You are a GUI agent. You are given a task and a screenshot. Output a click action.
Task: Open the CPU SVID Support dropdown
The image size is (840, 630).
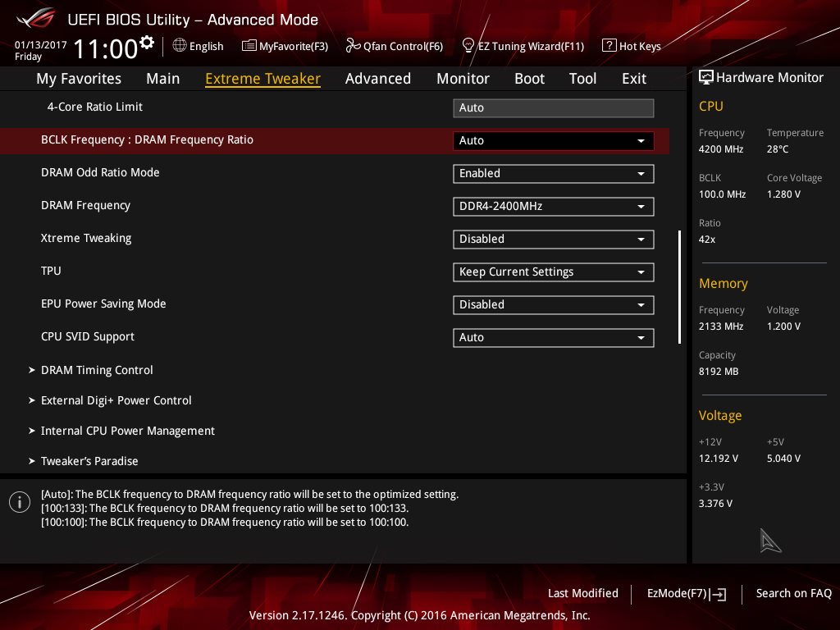tap(554, 337)
